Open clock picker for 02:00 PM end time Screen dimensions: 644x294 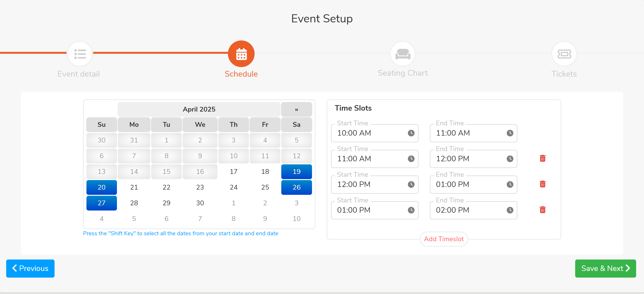point(510,210)
